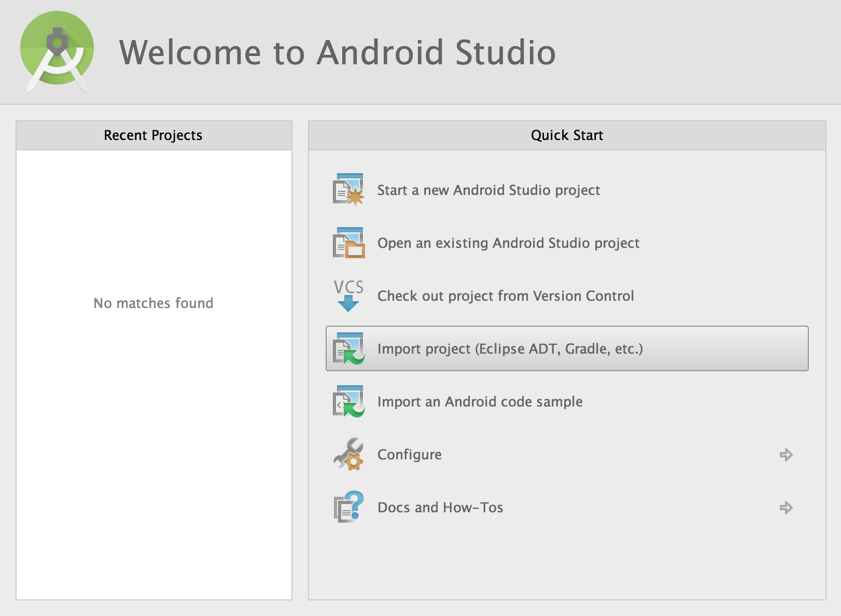Click the Android Studio logo
The height and width of the screenshot is (616, 841).
click(x=57, y=52)
